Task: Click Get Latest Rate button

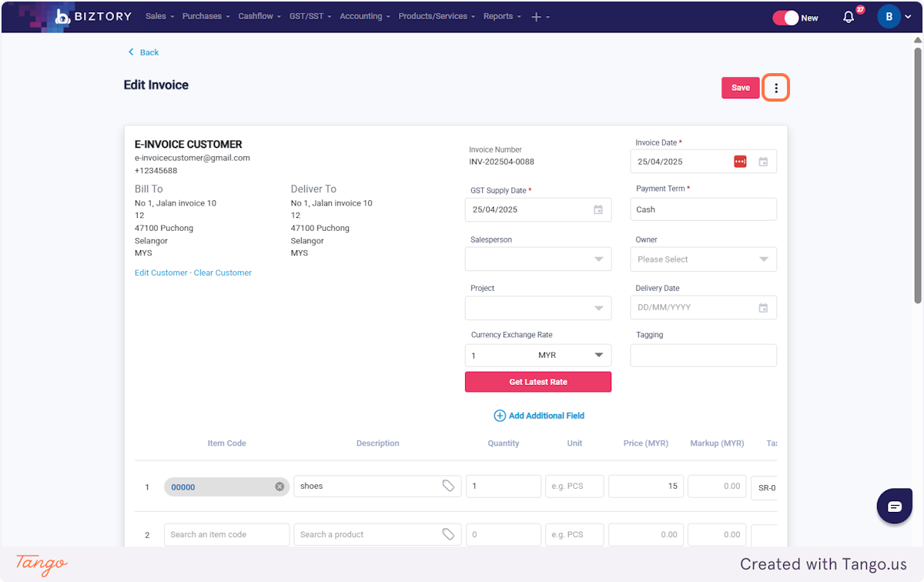Action: (x=538, y=382)
